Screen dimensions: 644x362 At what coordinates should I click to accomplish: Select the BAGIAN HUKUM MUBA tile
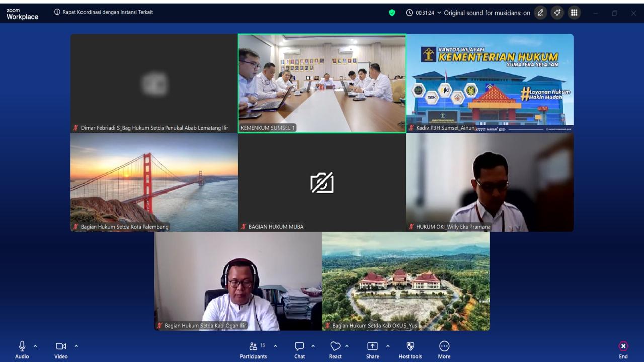point(322,183)
